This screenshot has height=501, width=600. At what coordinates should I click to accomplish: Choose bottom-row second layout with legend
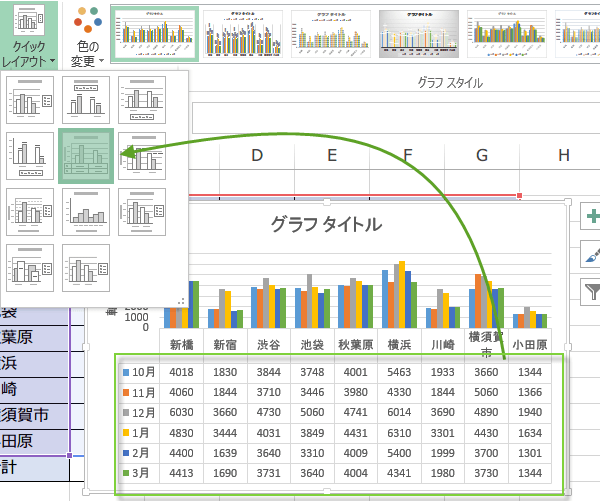click(86, 268)
